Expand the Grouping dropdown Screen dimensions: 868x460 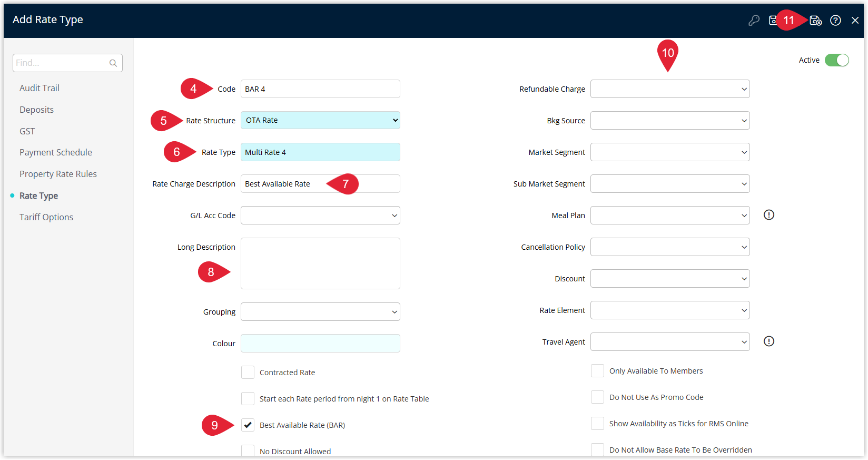point(320,311)
